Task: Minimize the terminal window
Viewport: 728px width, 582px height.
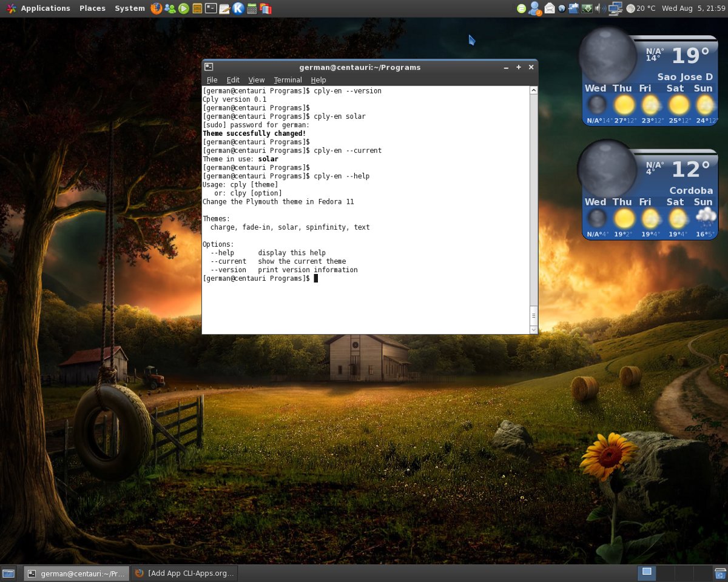Action: pyautogui.click(x=506, y=67)
